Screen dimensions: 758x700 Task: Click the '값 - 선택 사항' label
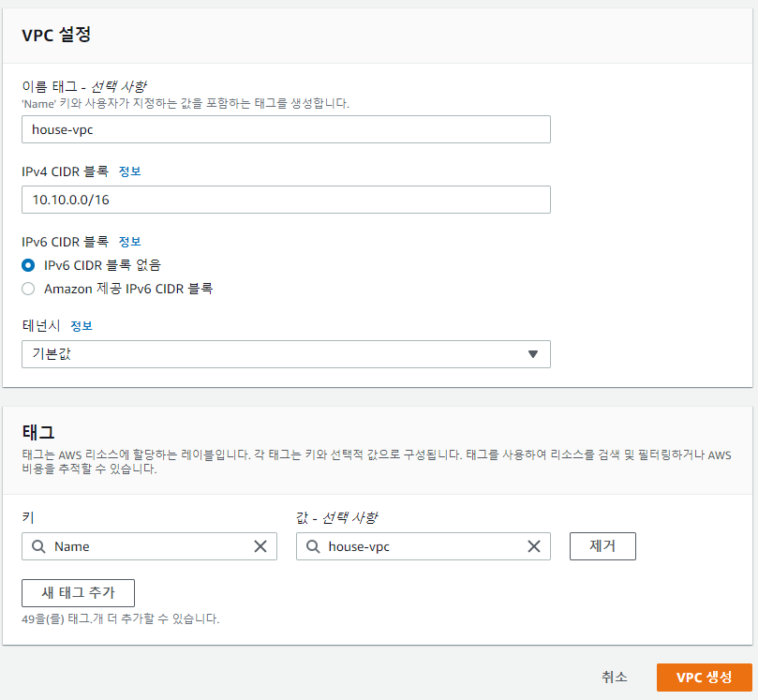tap(337, 518)
